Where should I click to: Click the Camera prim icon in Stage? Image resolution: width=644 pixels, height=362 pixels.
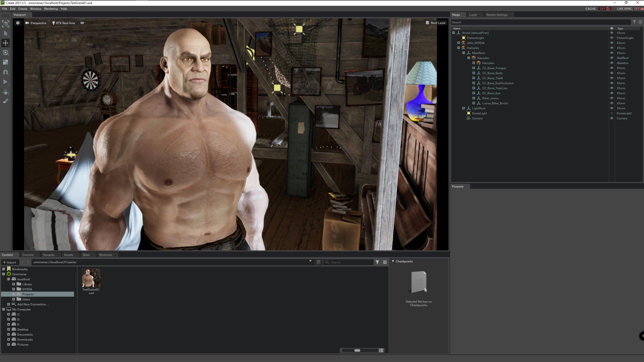tap(469, 118)
